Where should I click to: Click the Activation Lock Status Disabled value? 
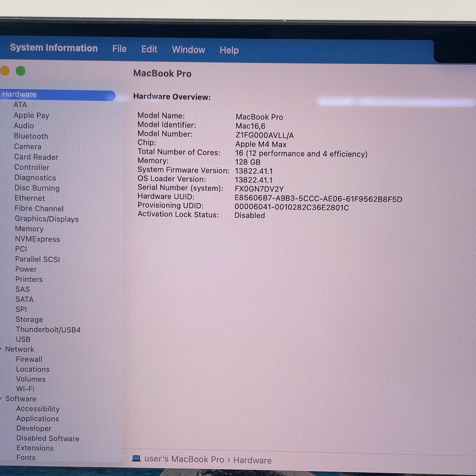point(250,215)
